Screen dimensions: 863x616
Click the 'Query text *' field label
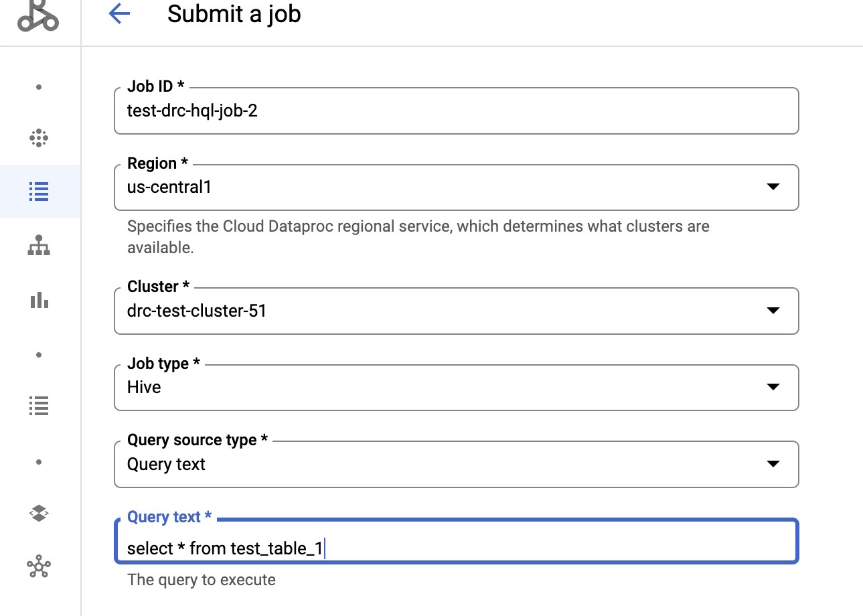click(x=169, y=517)
